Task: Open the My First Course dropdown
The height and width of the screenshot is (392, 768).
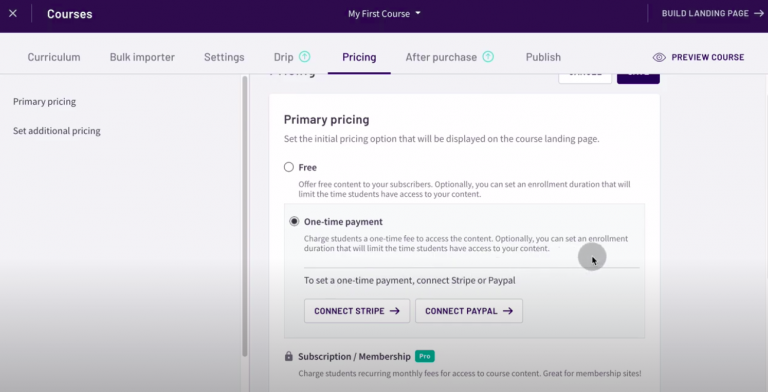Action: (x=384, y=14)
